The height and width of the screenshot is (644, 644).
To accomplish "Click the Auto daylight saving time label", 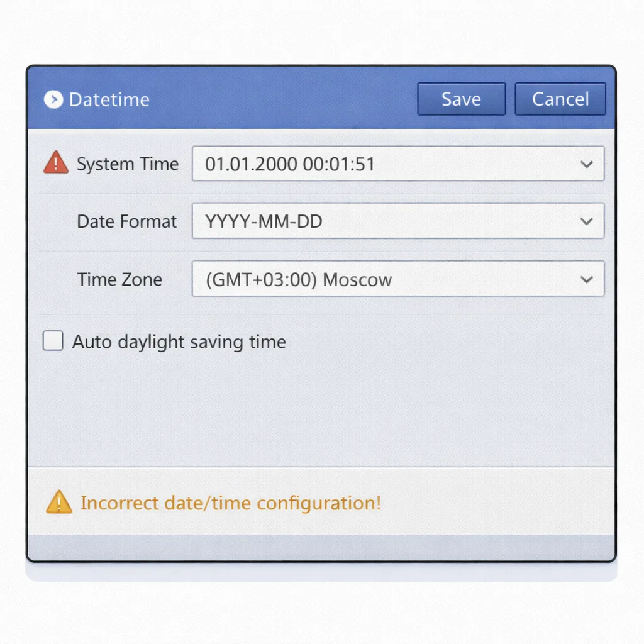I will pos(179,341).
